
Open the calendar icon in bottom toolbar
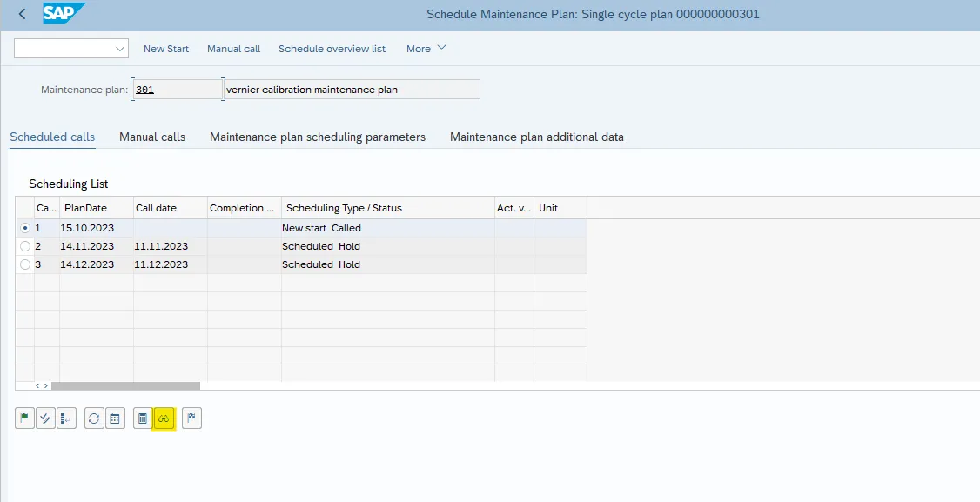[x=115, y=418]
